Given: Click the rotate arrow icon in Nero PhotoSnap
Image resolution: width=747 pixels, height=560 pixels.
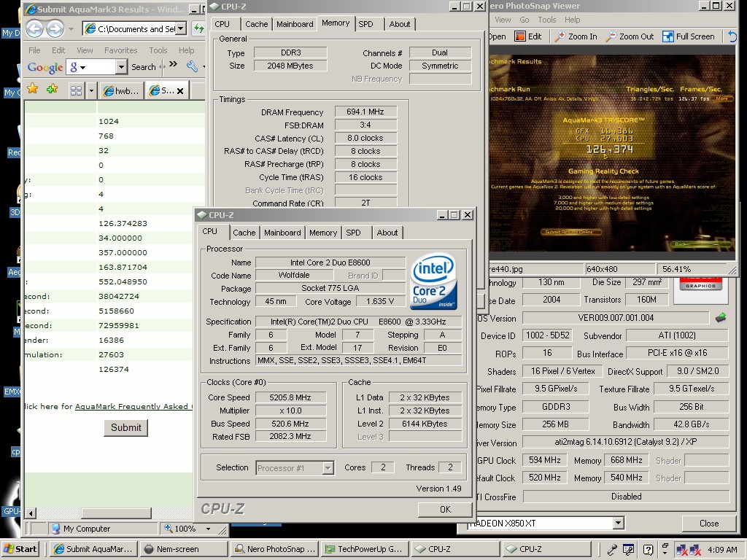Looking at the screenshot, I should [x=732, y=36].
